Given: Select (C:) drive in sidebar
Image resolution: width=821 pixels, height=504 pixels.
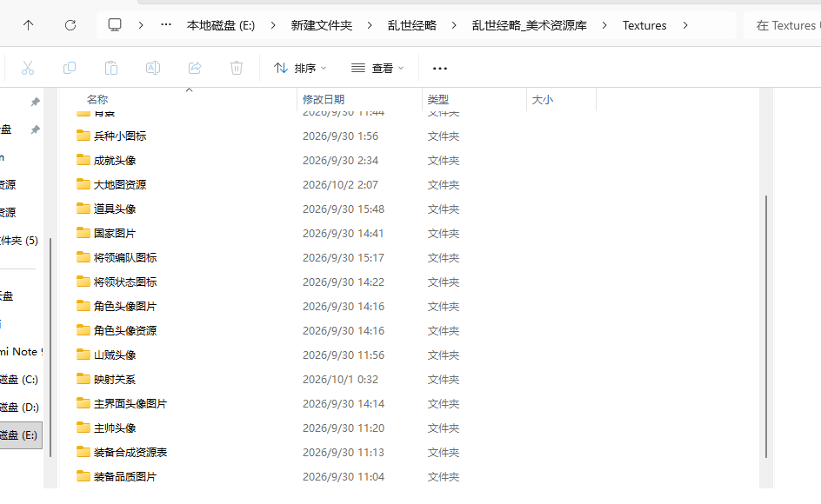Looking at the screenshot, I should (19, 380).
